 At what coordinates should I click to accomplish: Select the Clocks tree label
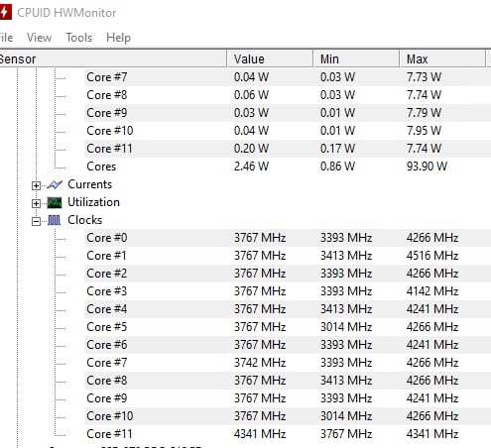click(85, 220)
